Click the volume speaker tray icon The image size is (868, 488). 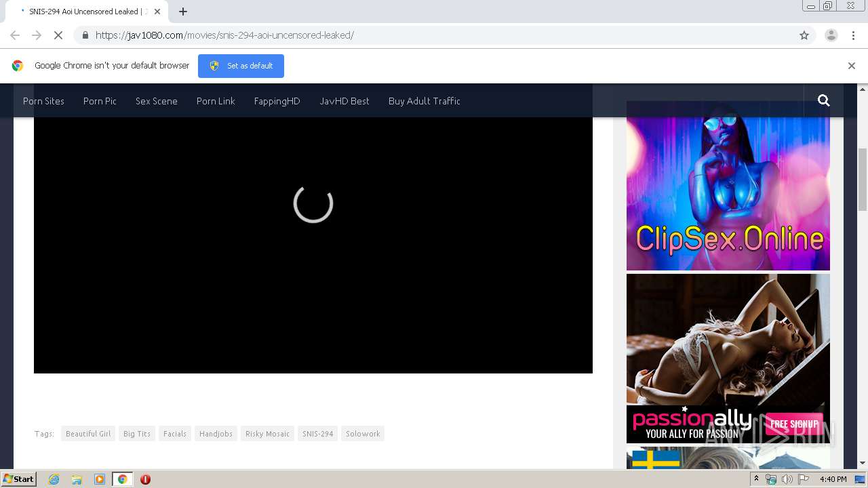(787, 479)
